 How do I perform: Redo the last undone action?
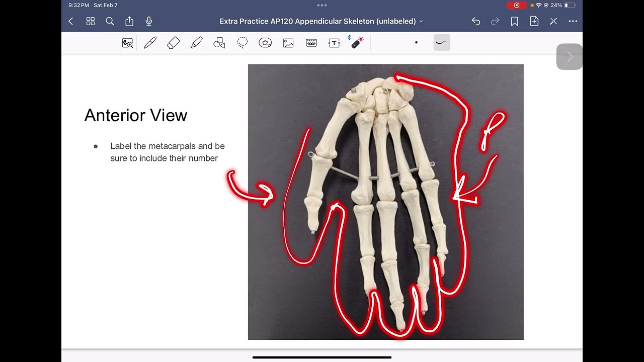[x=495, y=21]
